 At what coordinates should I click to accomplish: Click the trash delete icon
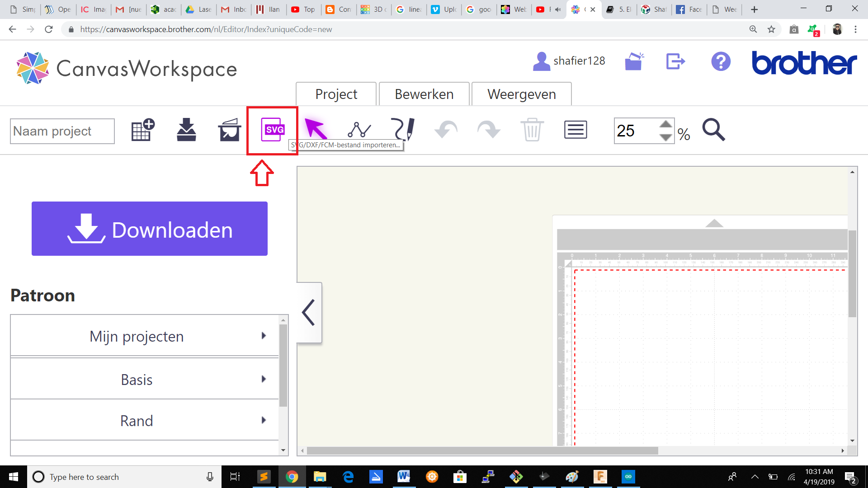point(532,130)
